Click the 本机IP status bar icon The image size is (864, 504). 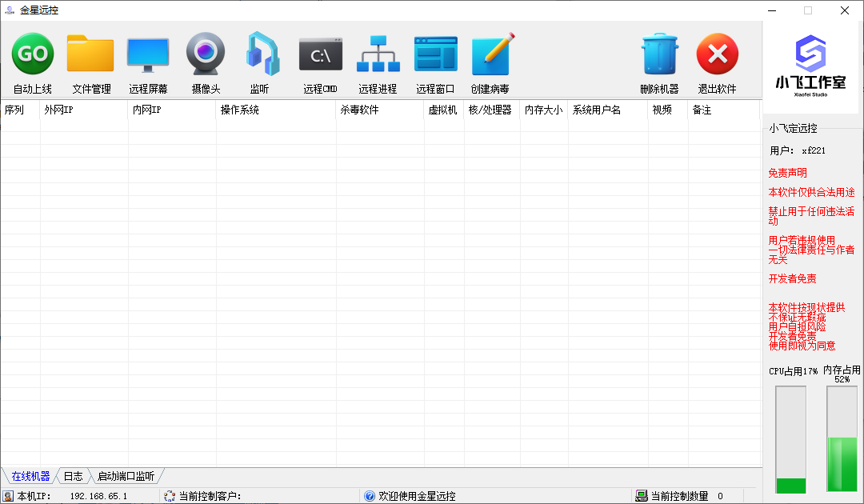8,496
